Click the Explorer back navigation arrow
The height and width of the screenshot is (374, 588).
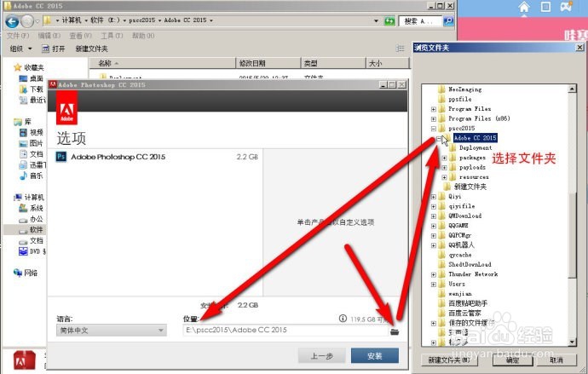pyautogui.click(x=12, y=22)
